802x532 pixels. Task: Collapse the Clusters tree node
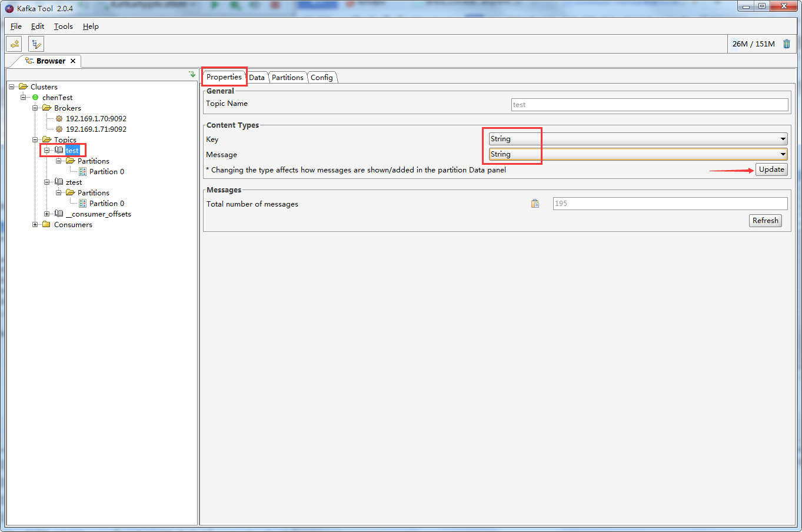(x=12, y=87)
